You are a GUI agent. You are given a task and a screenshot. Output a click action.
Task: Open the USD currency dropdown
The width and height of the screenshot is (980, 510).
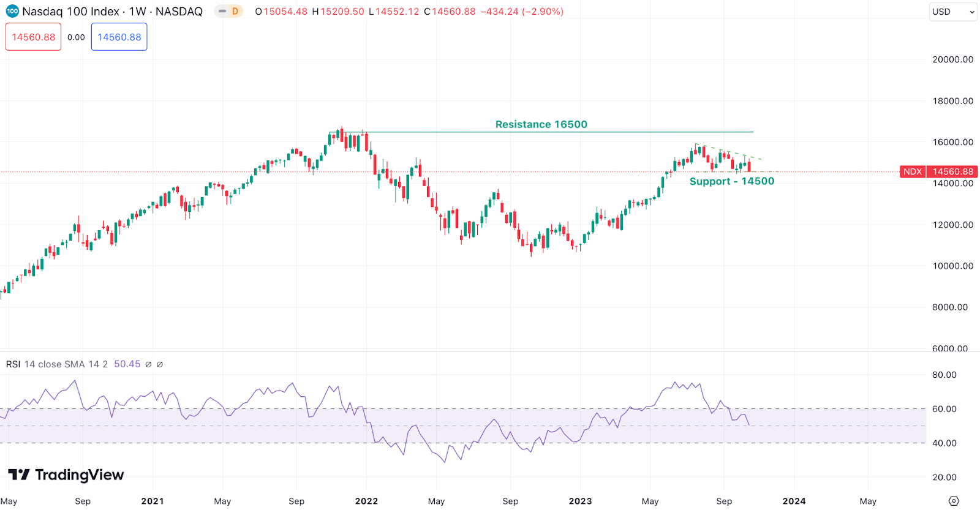pos(953,12)
